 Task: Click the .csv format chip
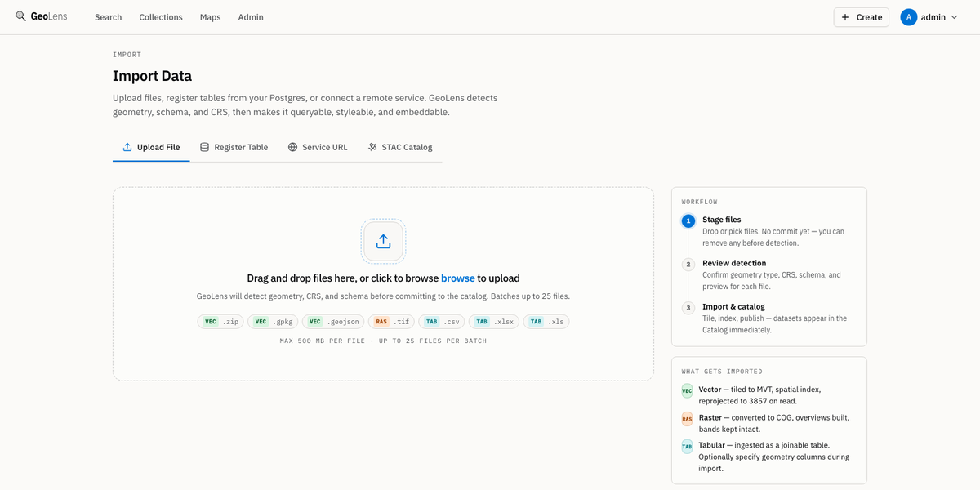pyautogui.click(x=442, y=322)
